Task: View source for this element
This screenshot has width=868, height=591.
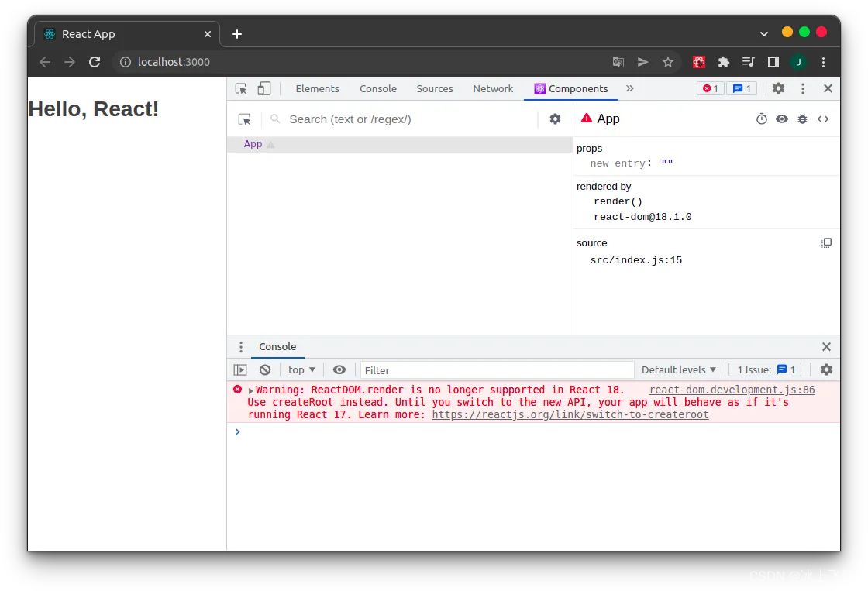Action: click(823, 119)
